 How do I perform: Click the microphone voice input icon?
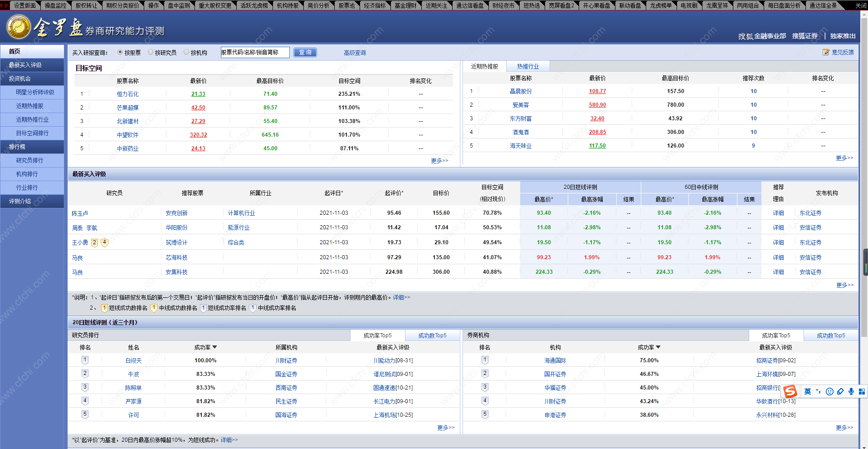tap(851, 391)
